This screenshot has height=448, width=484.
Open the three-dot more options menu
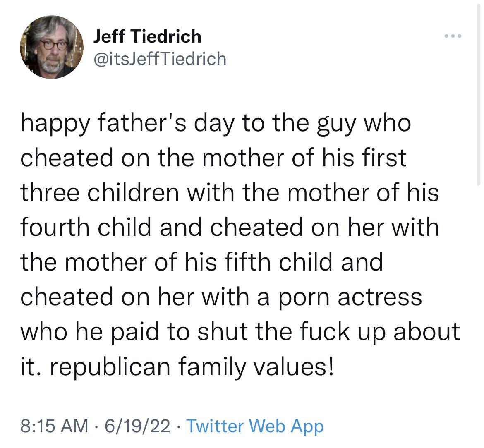pyautogui.click(x=453, y=36)
